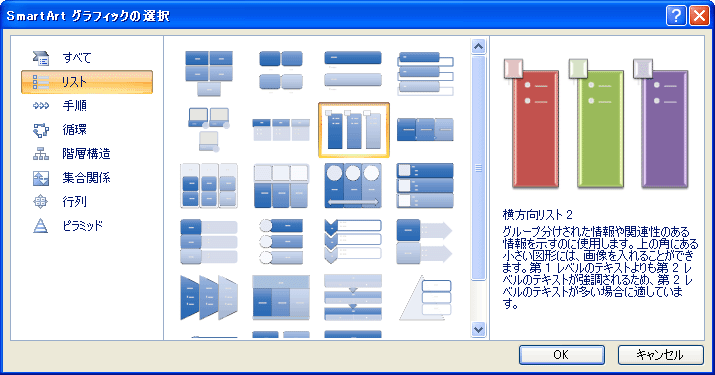
Task: Choose the trapezoid perspective list layout
Action: (209, 297)
